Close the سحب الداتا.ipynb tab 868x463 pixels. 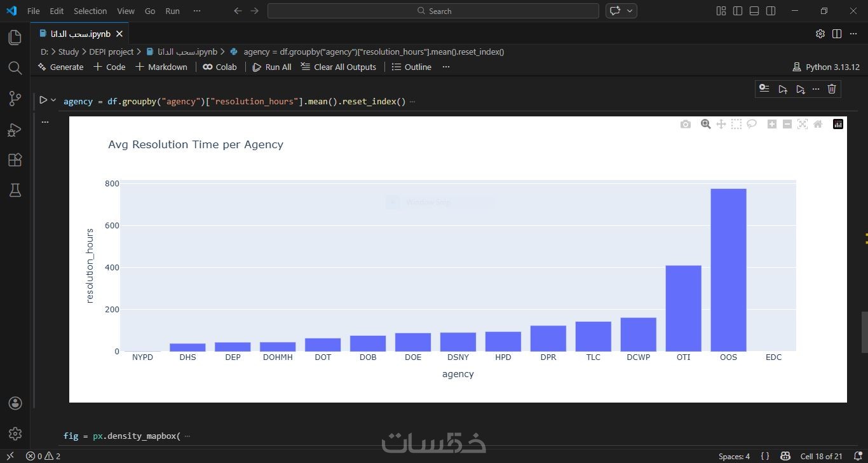pyautogui.click(x=119, y=34)
